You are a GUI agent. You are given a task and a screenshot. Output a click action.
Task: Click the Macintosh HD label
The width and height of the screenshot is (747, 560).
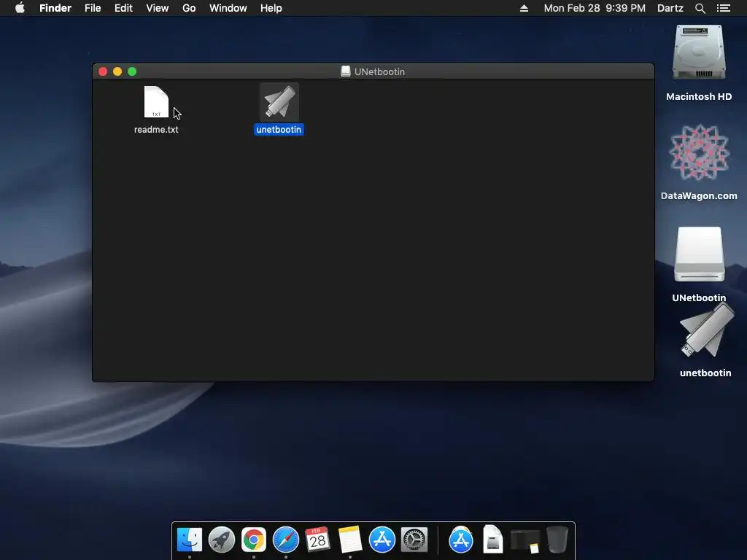tap(699, 97)
